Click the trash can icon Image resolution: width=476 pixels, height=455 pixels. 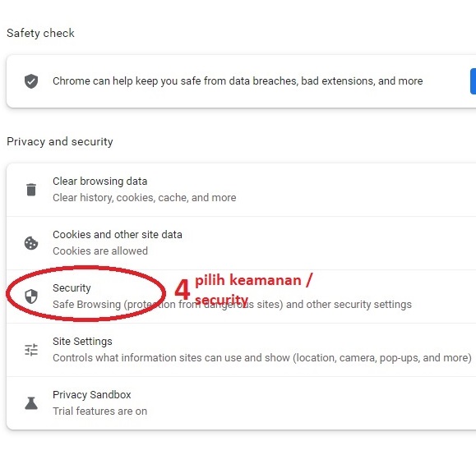31,190
